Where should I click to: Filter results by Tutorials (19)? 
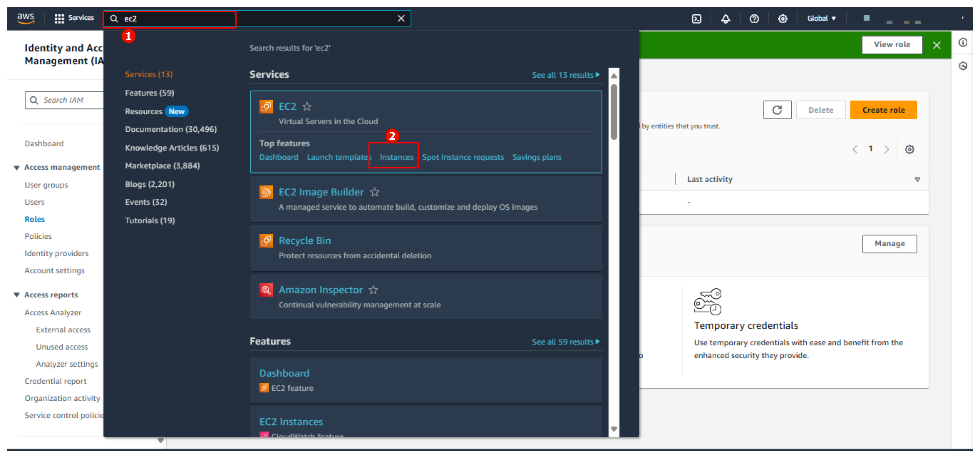(x=150, y=220)
